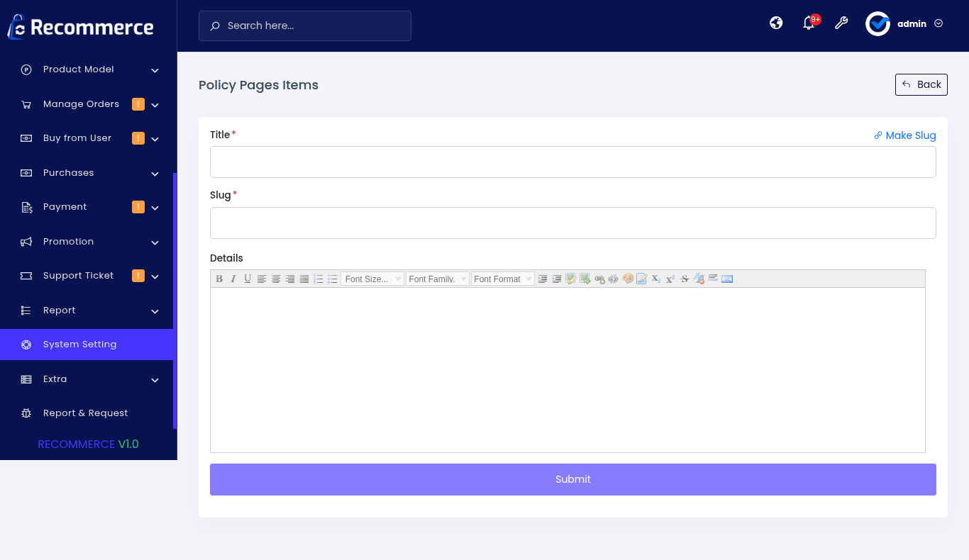Click the Recommerce logo
This screenshot has width=969, height=560.
click(80, 27)
